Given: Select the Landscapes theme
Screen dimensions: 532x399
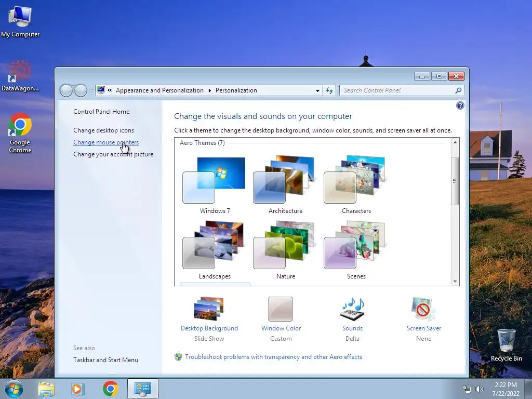Looking at the screenshot, I should pos(215,250).
